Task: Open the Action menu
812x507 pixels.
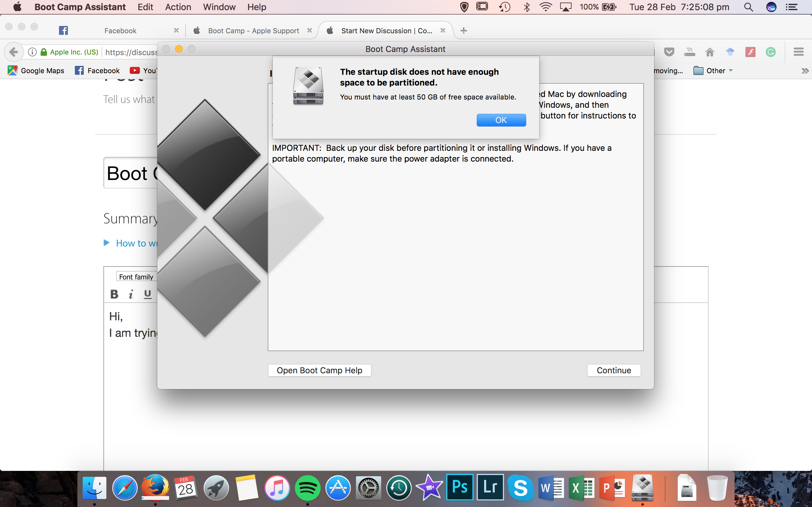Action: point(178,7)
